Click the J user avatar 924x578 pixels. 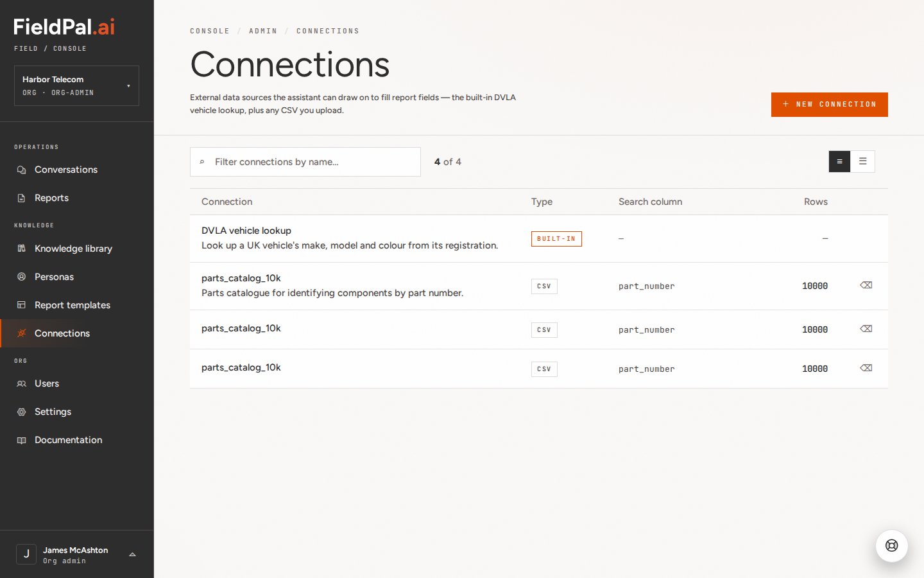26,554
